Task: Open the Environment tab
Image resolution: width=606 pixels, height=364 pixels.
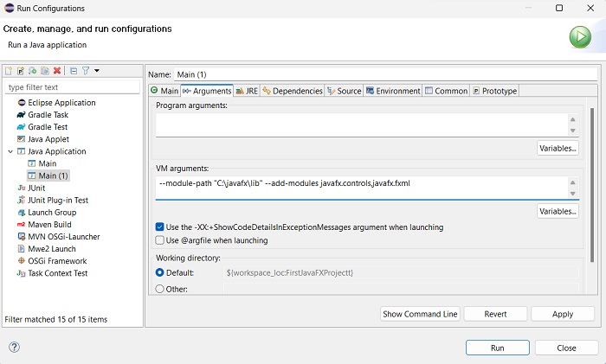Action: coord(392,91)
